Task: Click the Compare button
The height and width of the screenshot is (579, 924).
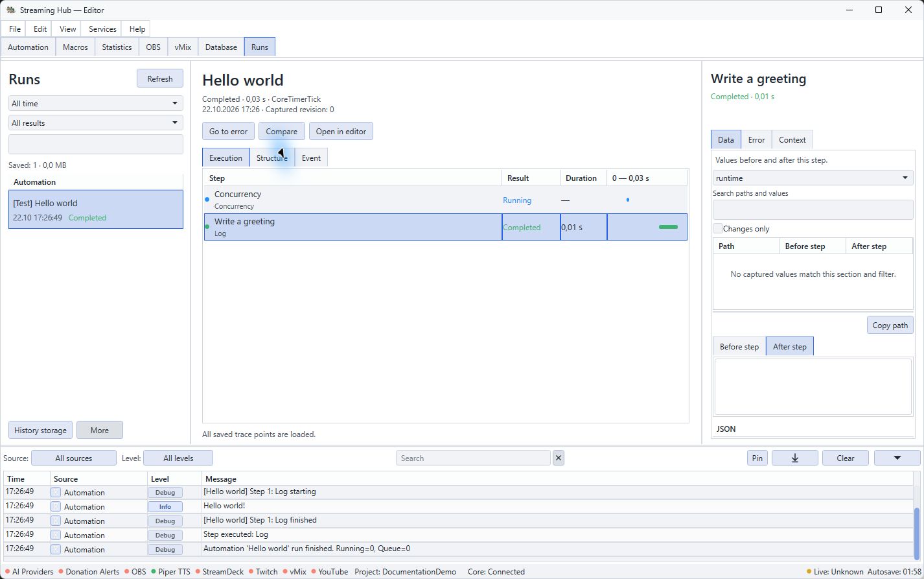Action: (x=281, y=131)
